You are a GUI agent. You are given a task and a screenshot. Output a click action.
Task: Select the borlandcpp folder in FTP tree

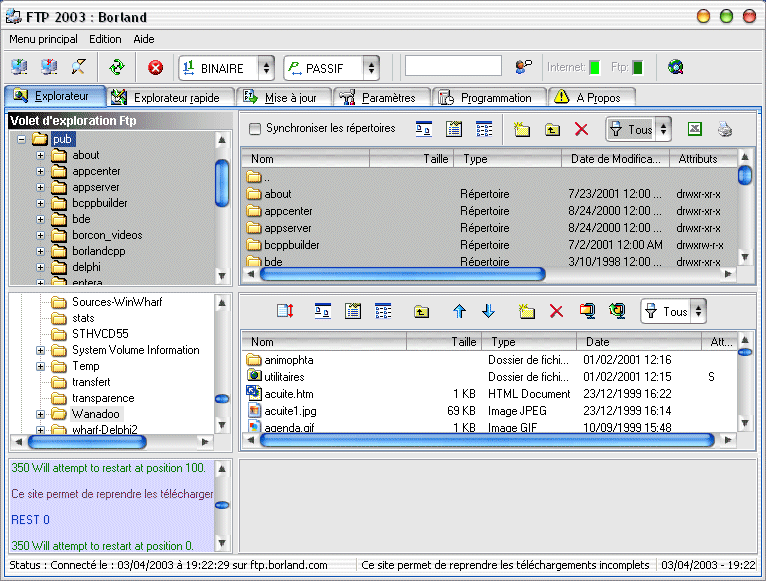point(99,251)
